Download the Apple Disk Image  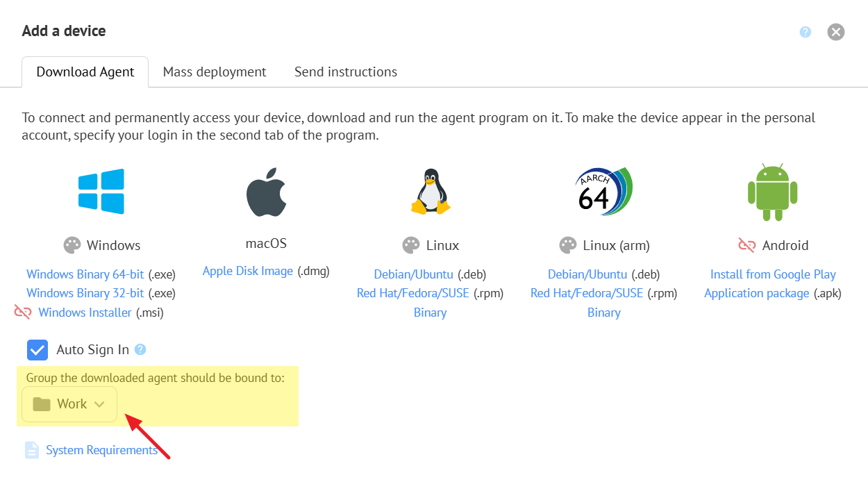tap(248, 271)
